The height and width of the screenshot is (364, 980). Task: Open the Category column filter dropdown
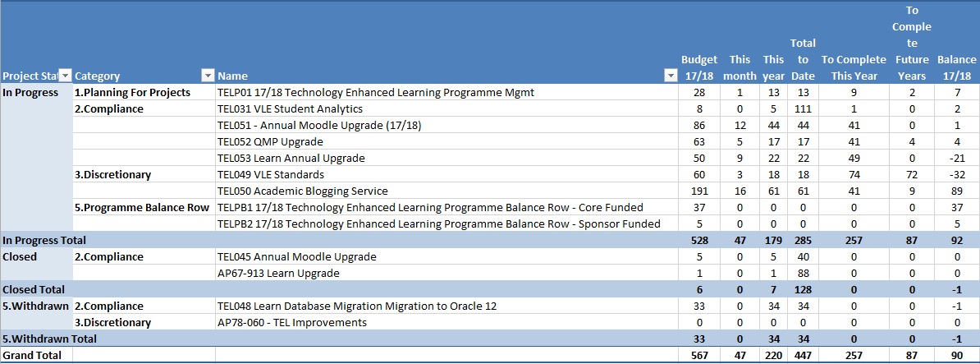(208, 76)
